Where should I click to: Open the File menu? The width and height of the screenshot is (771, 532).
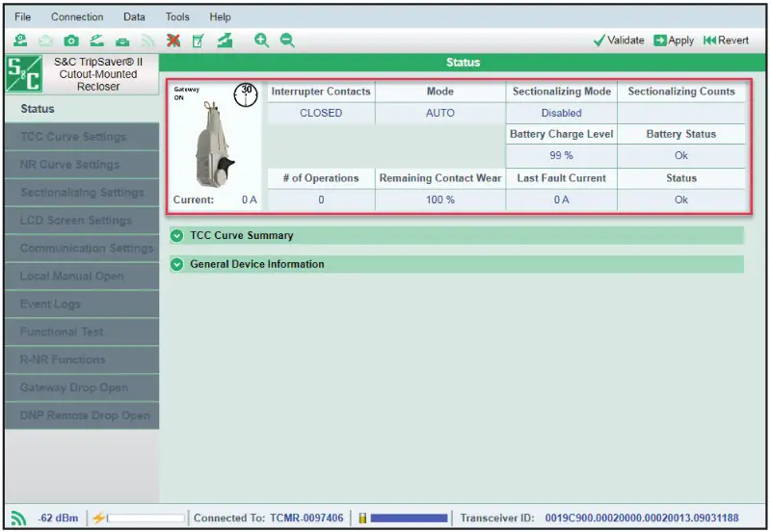[x=22, y=17]
